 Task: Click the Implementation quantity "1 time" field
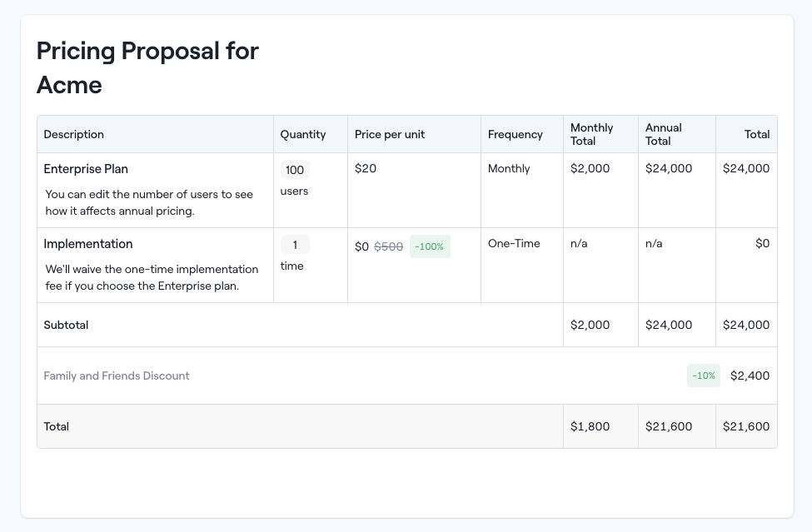(295, 245)
